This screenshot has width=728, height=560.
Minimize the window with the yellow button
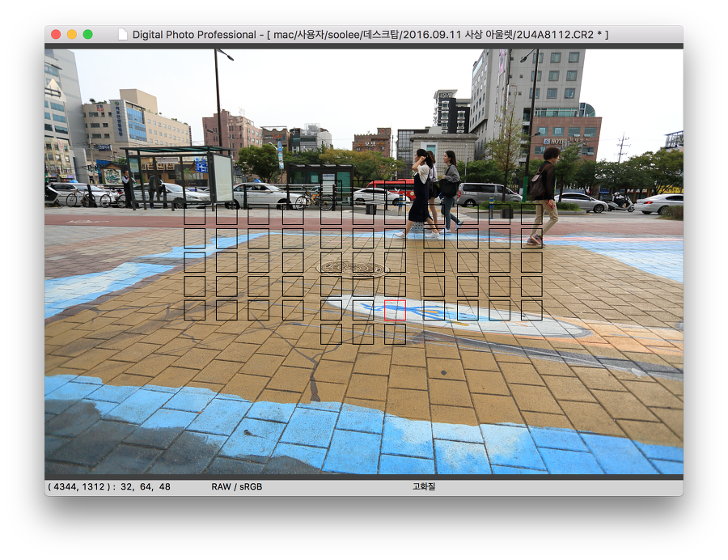(72, 34)
